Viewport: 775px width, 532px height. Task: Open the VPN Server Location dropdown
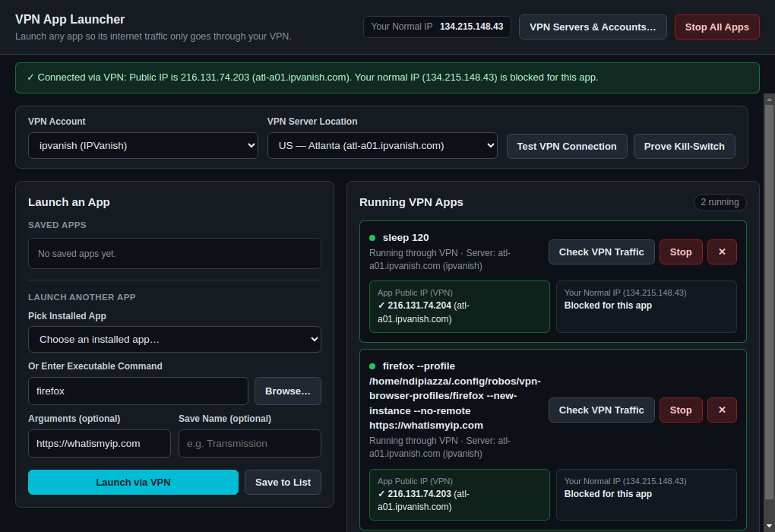(x=382, y=145)
